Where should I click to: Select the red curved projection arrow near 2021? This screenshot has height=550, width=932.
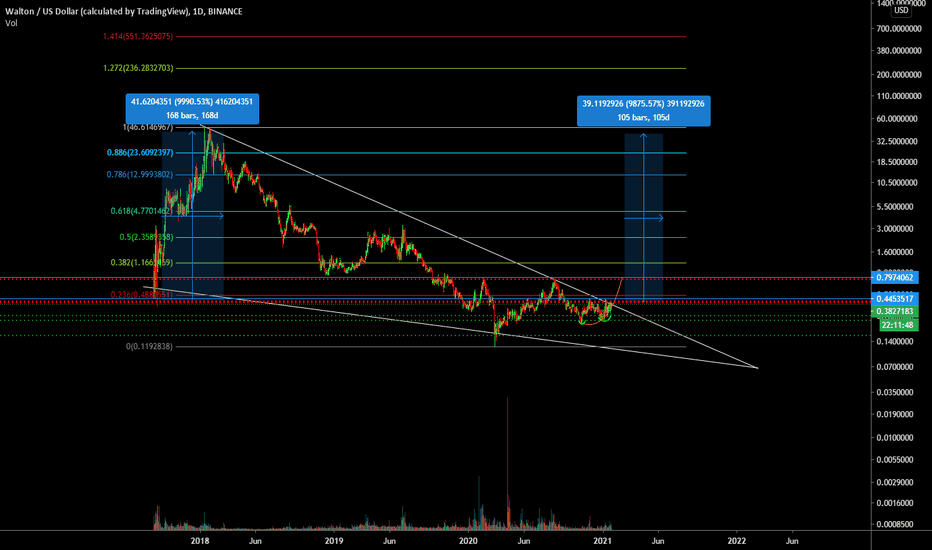[617, 290]
